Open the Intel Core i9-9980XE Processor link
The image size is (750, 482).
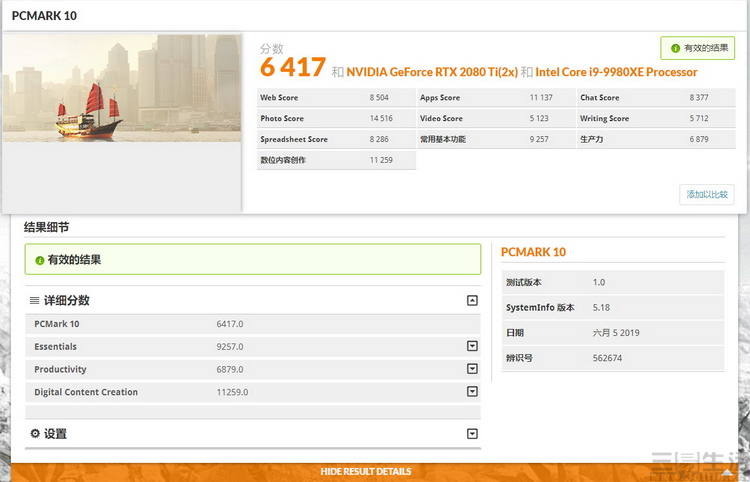(616, 72)
